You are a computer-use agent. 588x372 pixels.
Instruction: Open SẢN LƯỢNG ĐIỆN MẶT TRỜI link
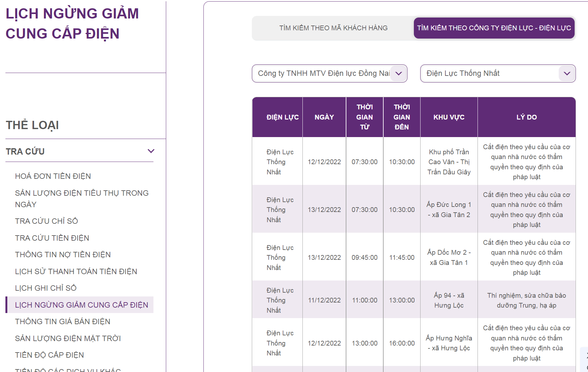coord(68,338)
